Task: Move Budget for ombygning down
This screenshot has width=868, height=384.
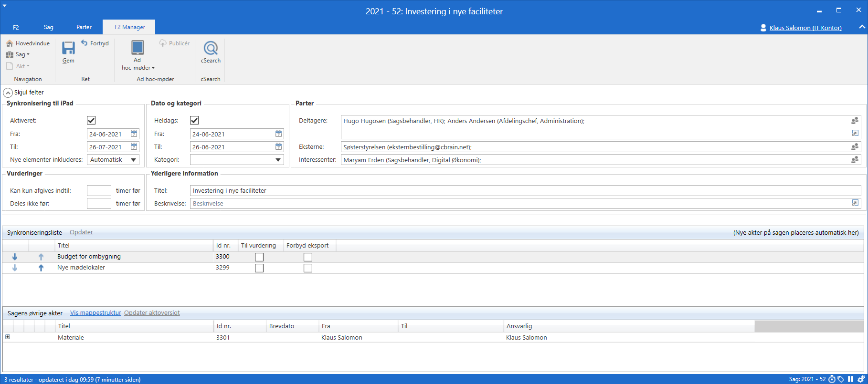Action: point(15,257)
